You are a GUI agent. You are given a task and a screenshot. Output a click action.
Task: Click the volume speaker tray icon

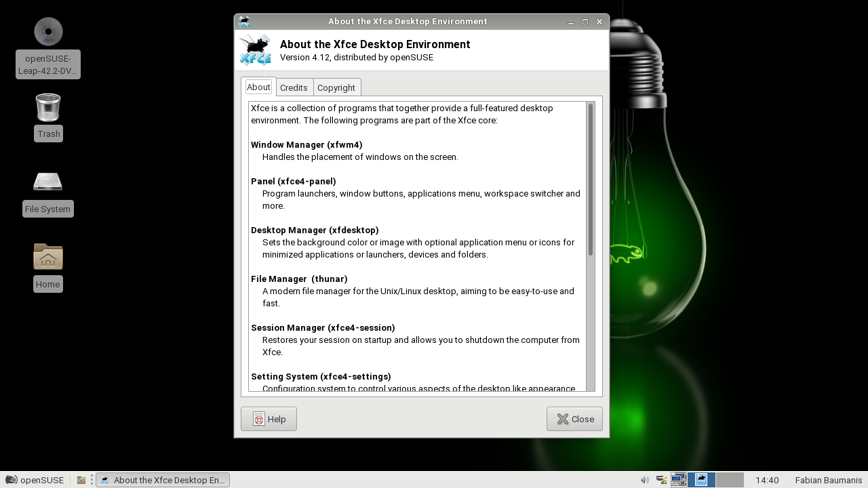pyautogui.click(x=645, y=480)
